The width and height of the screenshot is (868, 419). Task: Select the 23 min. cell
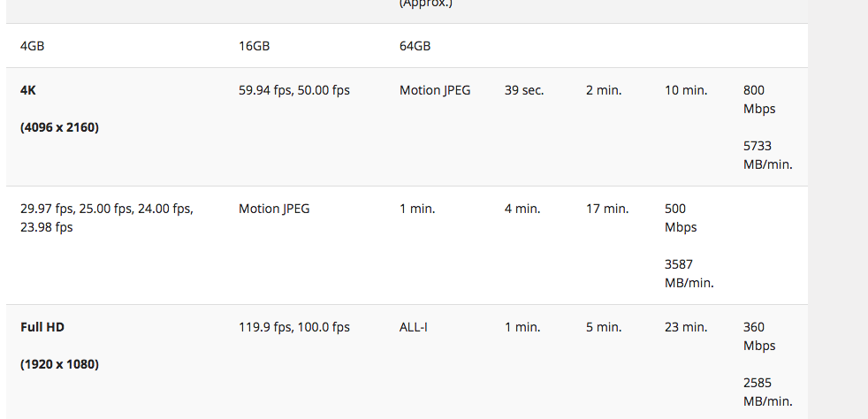(686, 327)
